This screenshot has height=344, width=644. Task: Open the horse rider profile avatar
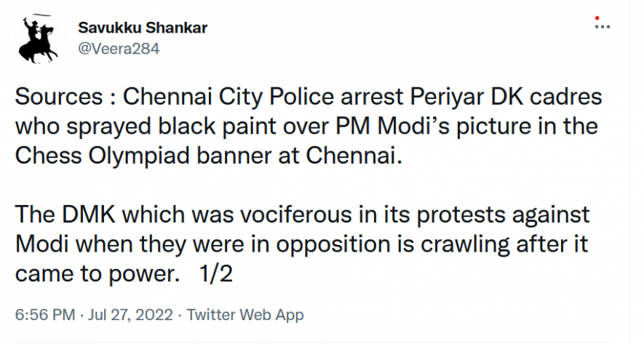40,39
